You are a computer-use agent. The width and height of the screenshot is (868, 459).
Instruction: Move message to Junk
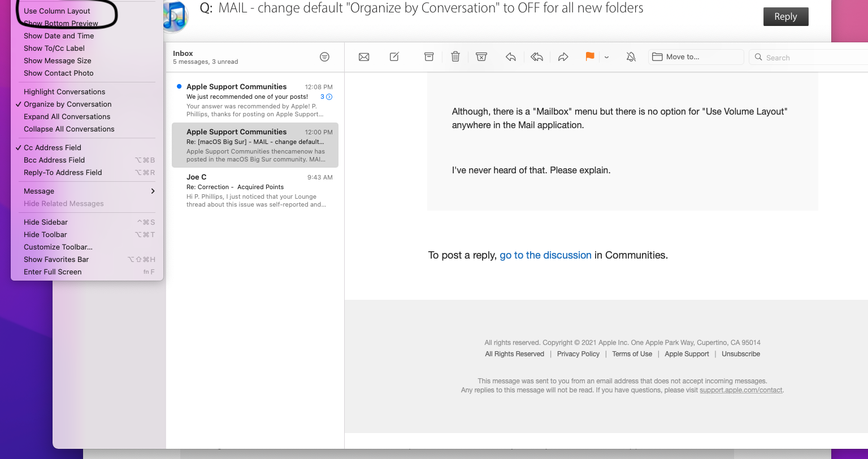pos(481,56)
